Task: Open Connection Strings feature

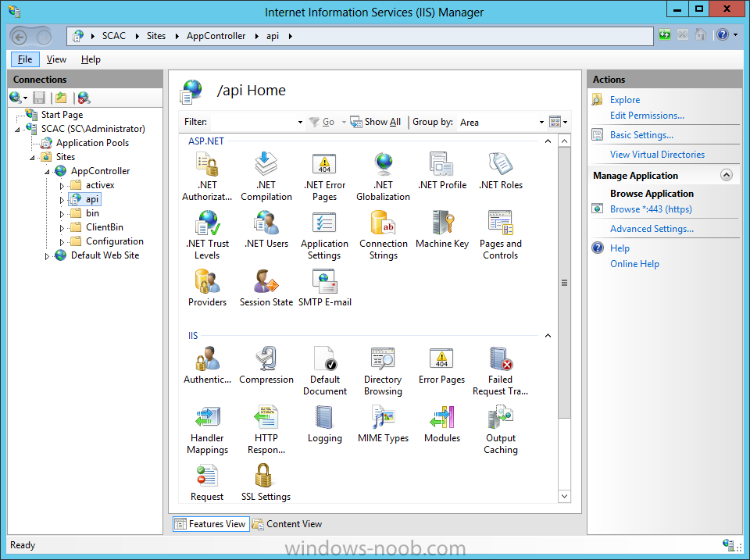Action: 383,235
